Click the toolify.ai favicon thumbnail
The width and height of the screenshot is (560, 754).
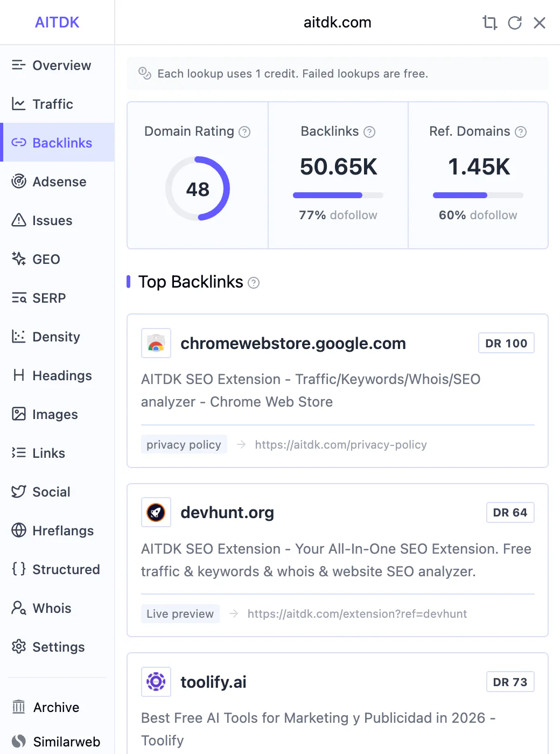pyautogui.click(x=156, y=682)
